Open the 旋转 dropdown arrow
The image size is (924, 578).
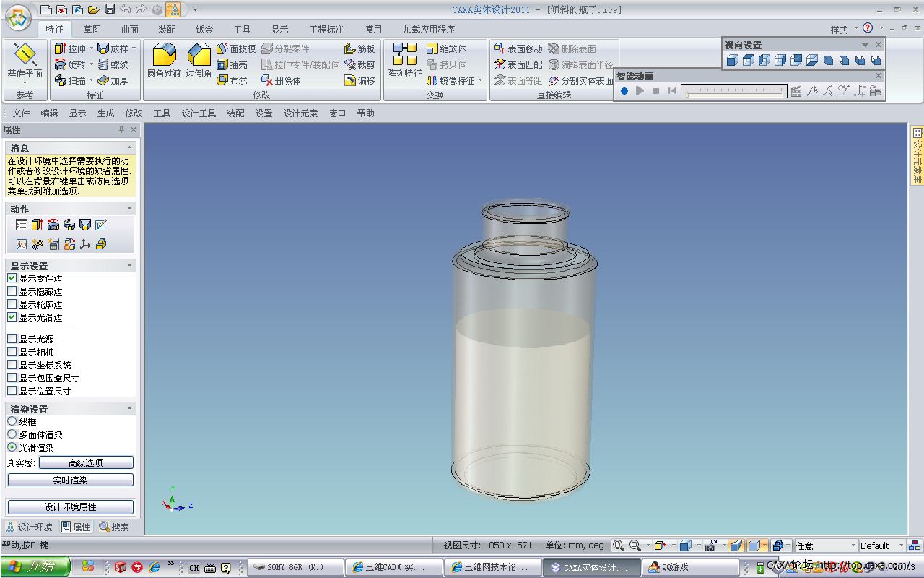click(91, 65)
